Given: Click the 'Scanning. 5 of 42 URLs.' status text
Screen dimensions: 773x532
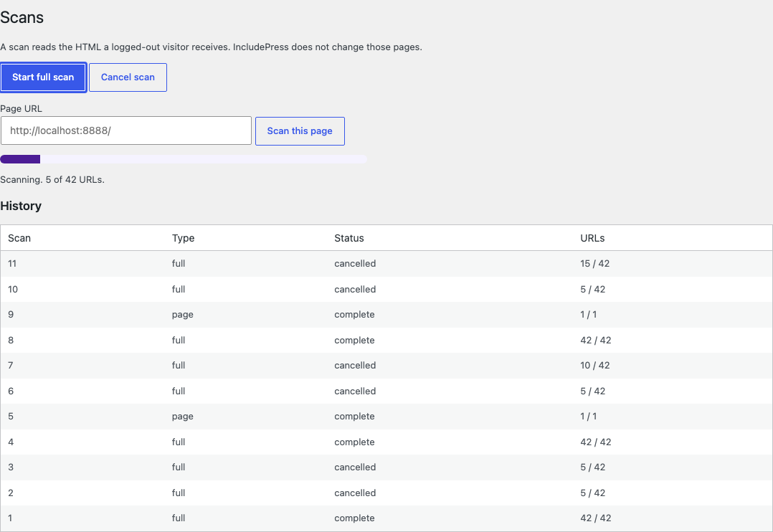Looking at the screenshot, I should click(52, 179).
